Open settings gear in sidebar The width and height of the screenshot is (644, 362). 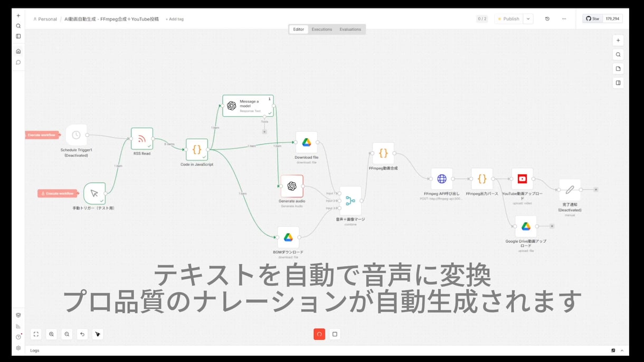pos(18,348)
